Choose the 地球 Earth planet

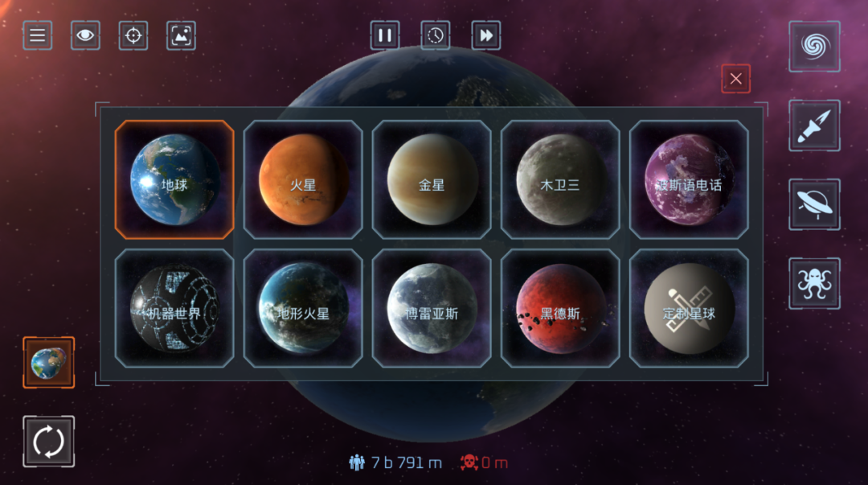174,179
